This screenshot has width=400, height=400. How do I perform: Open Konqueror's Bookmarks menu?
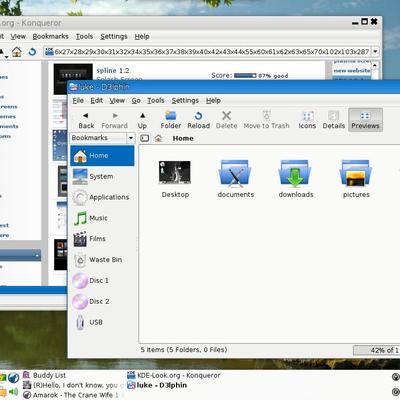[50, 36]
